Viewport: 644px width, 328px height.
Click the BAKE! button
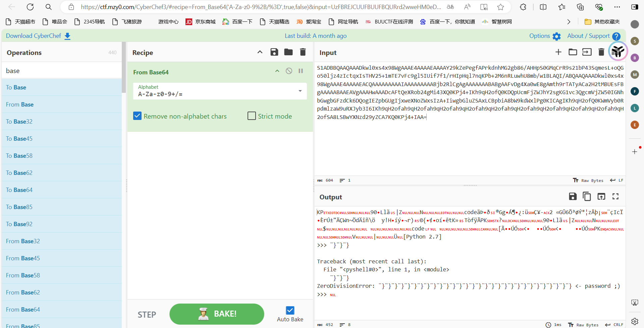[x=217, y=314]
